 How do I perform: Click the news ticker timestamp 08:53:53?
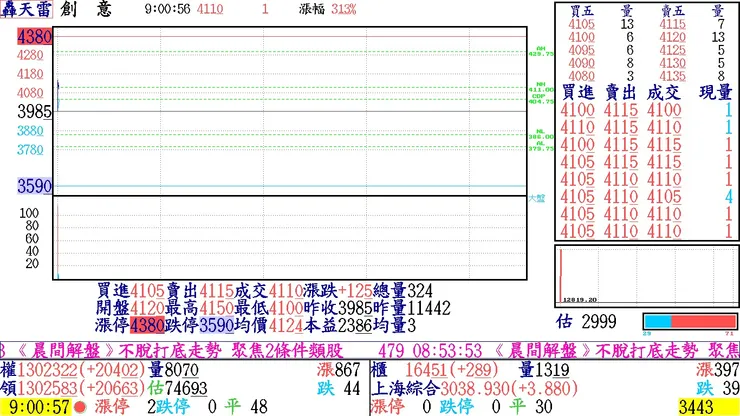point(447,351)
